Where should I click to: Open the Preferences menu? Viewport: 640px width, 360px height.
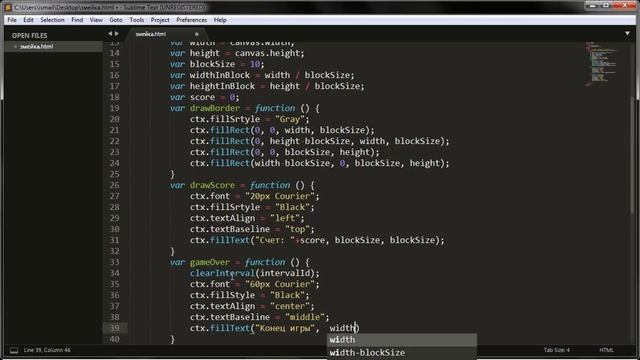tap(191, 20)
